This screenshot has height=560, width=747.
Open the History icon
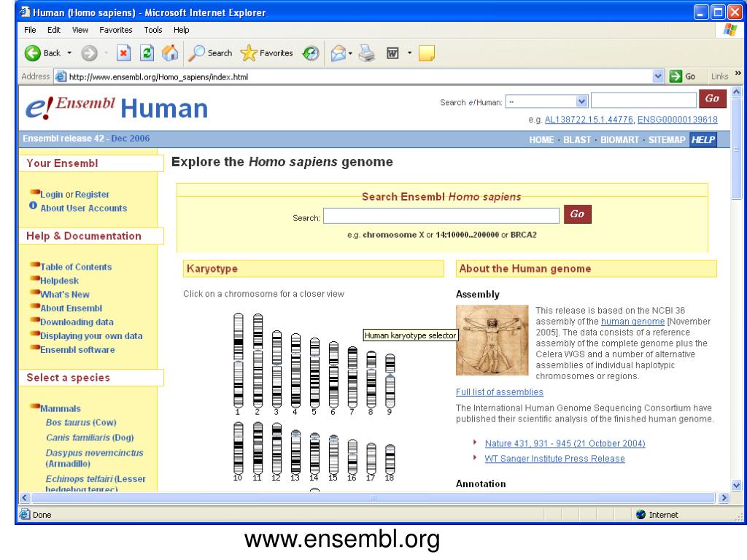tap(311, 52)
